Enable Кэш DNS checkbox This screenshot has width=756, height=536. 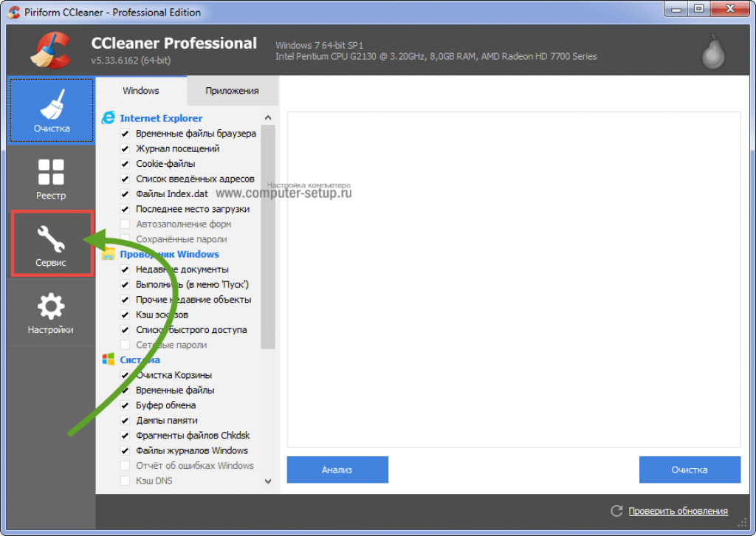coord(125,481)
